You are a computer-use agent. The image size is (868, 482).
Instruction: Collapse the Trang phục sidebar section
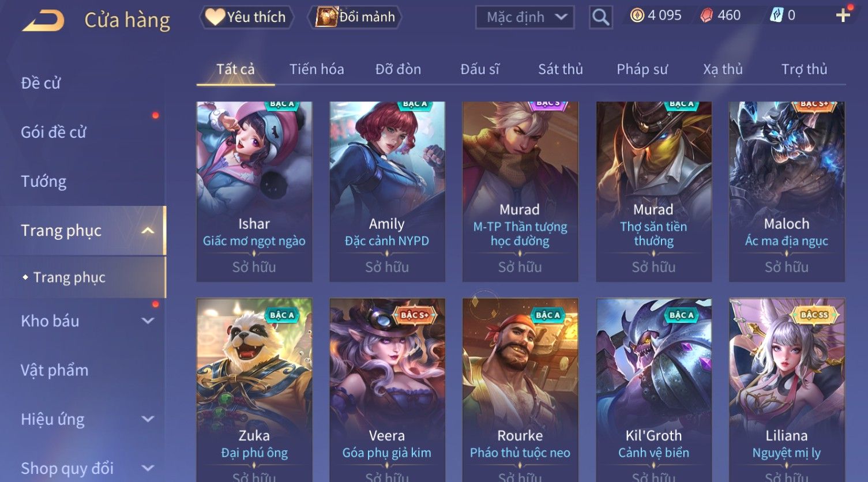click(148, 231)
